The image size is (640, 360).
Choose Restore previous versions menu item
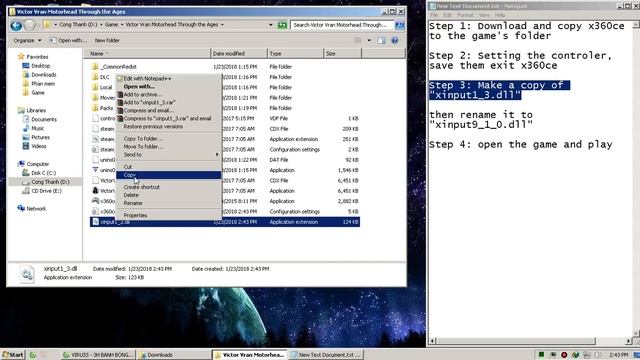tap(169, 127)
